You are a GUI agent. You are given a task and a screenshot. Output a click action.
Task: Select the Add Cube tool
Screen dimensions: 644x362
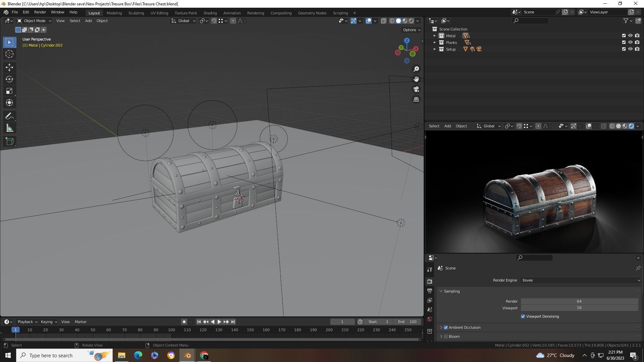click(x=9, y=141)
